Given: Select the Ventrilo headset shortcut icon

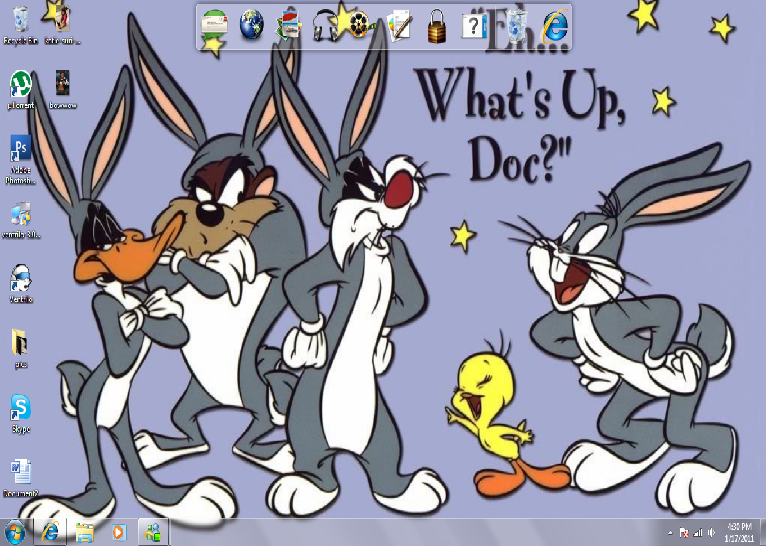Looking at the screenshot, I should click(x=21, y=284).
